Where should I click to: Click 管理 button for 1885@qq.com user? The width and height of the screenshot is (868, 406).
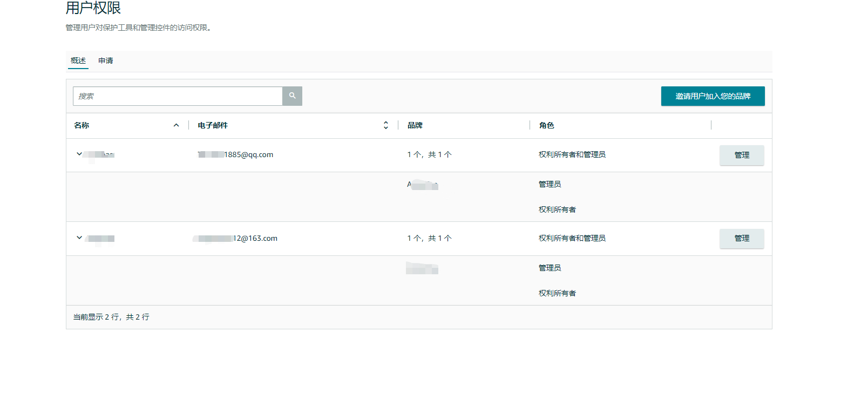point(742,155)
